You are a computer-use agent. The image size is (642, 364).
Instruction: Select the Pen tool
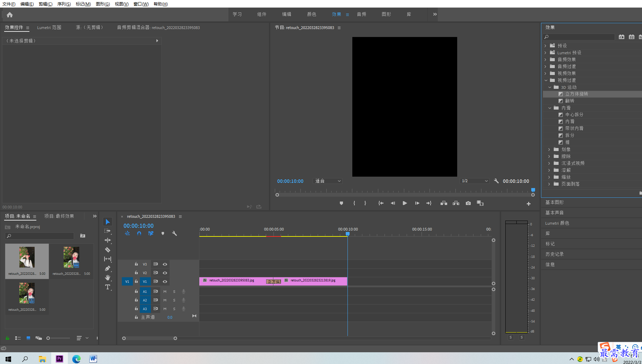[108, 268]
